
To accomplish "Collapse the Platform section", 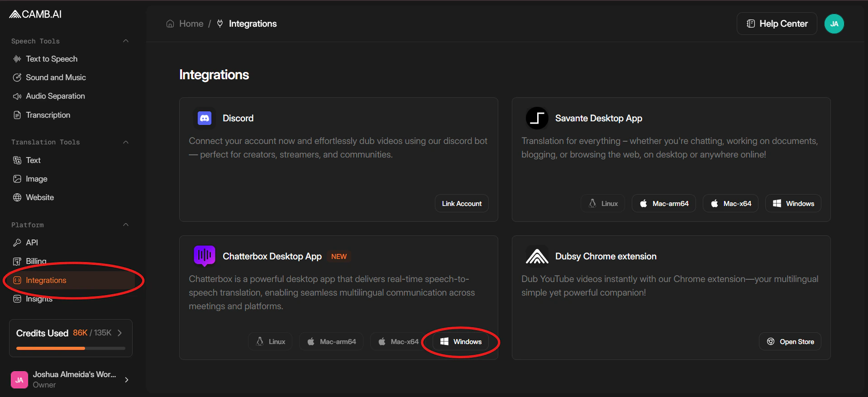I will (126, 225).
